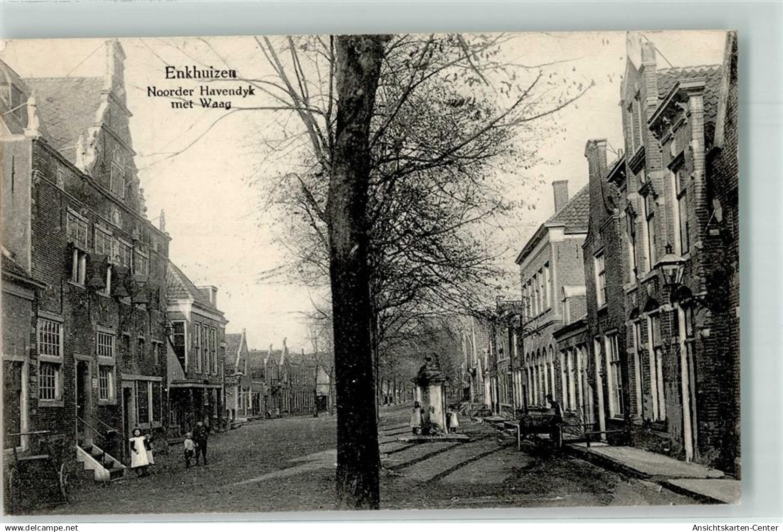
Task: Click the 'Noorder Havendyk' caption
Action: pyautogui.click(x=202, y=91)
